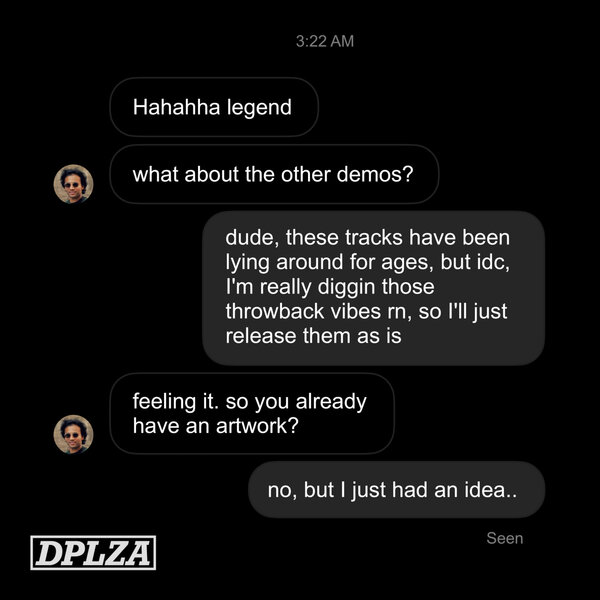Click 'release them as is' text line
Screen dimensions: 600x600
[x=313, y=336]
